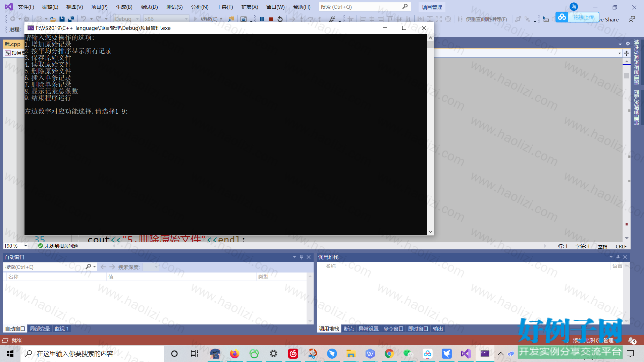The width and height of the screenshot is (644, 362).
Task: Open the 调试(D) menu
Action: click(x=149, y=7)
